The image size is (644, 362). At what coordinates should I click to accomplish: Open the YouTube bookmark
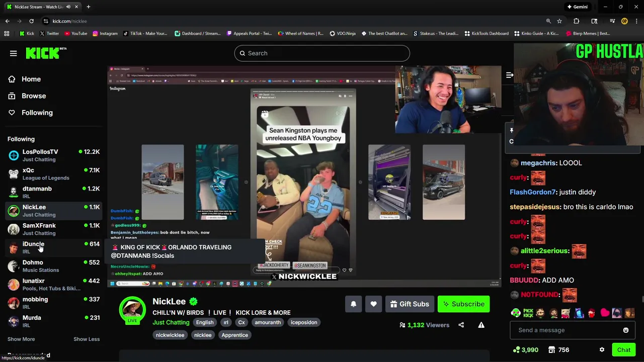(75, 34)
